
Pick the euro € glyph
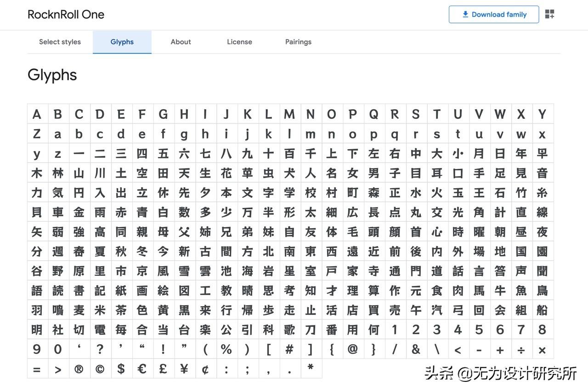click(x=142, y=369)
